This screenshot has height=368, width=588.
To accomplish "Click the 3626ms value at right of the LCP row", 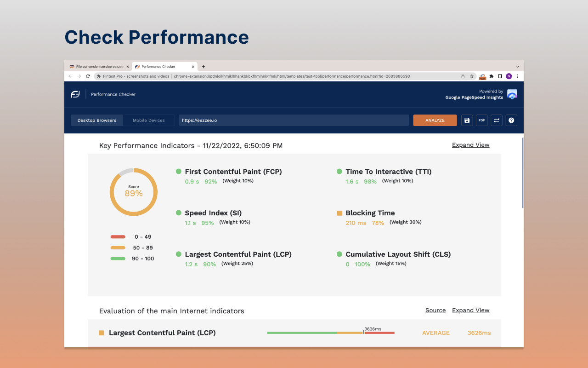I will click(479, 333).
